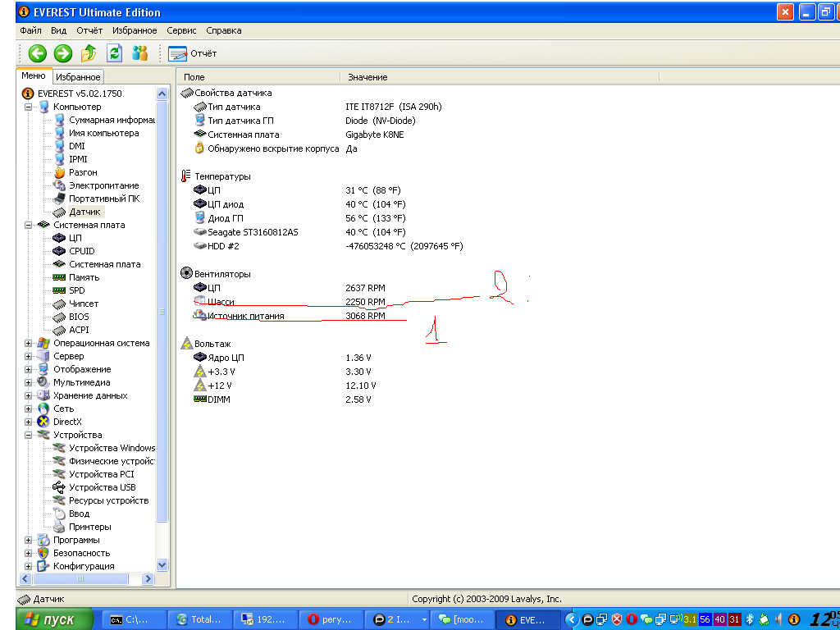This screenshot has width=840, height=630.
Task: Open the Сервис menu
Action: [x=181, y=30]
